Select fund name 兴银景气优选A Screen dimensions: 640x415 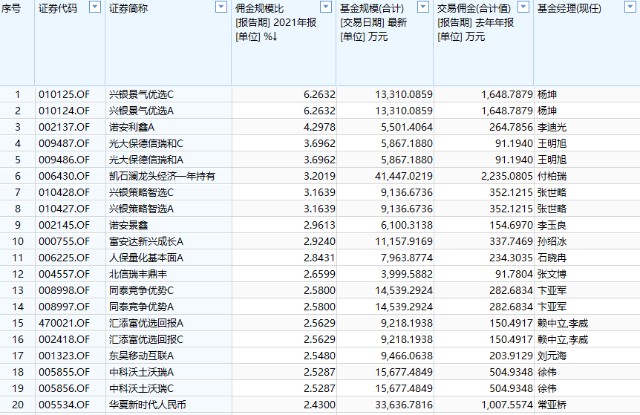pos(141,111)
